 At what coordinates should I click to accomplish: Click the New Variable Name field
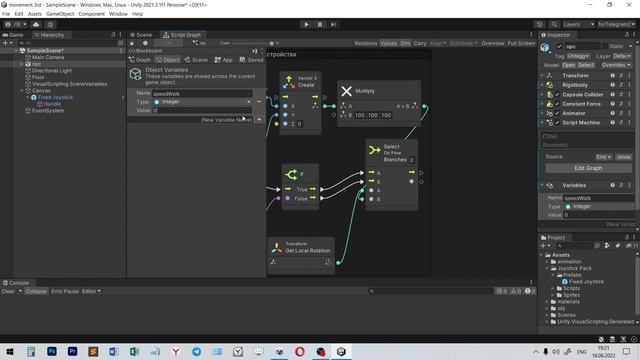click(227, 120)
